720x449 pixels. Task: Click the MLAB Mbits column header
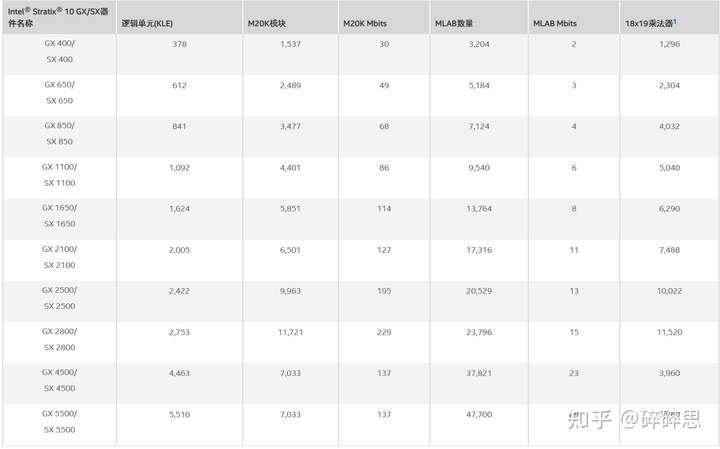coord(555,23)
